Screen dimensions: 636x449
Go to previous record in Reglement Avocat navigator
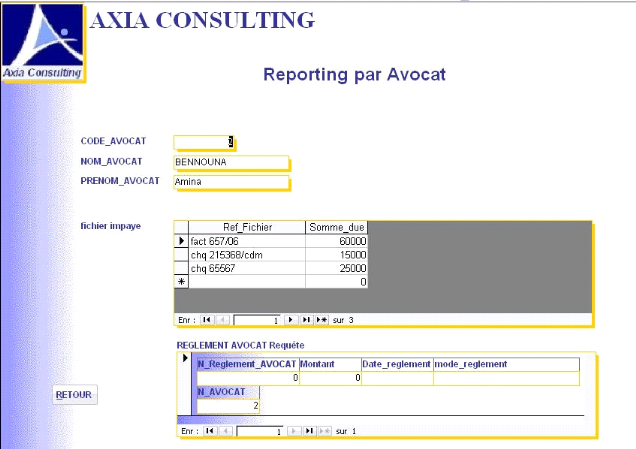coord(226,431)
